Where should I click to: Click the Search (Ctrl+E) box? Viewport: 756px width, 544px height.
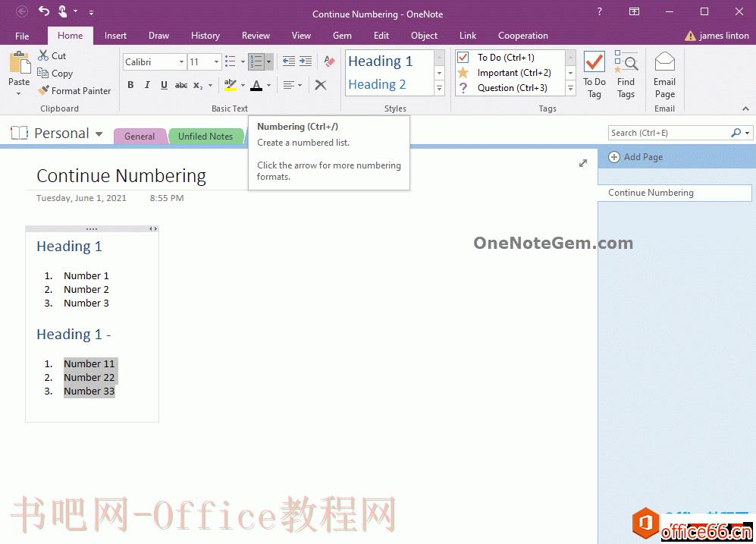pos(670,133)
